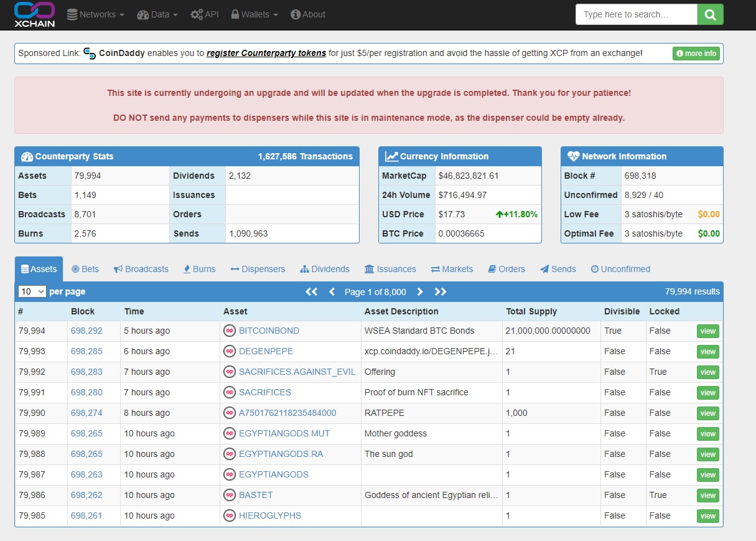756x541 pixels.
Task: Open the API menu item
Action: (x=205, y=14)
